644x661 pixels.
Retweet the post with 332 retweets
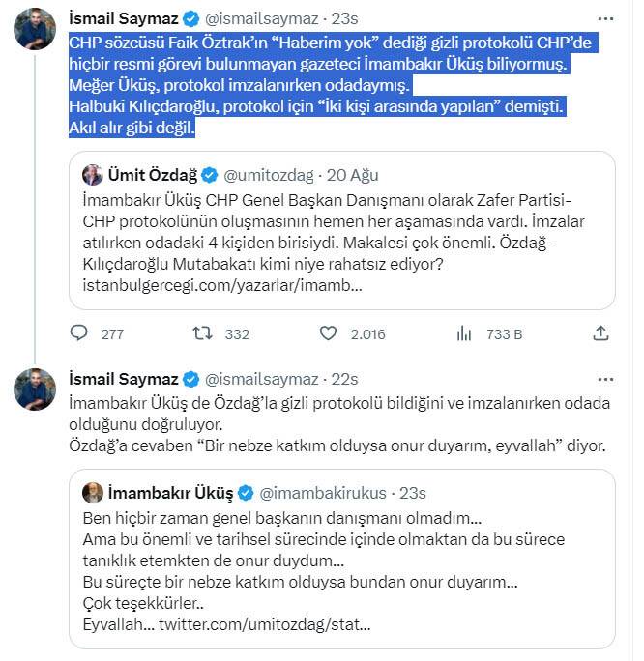tap(203, 333)
